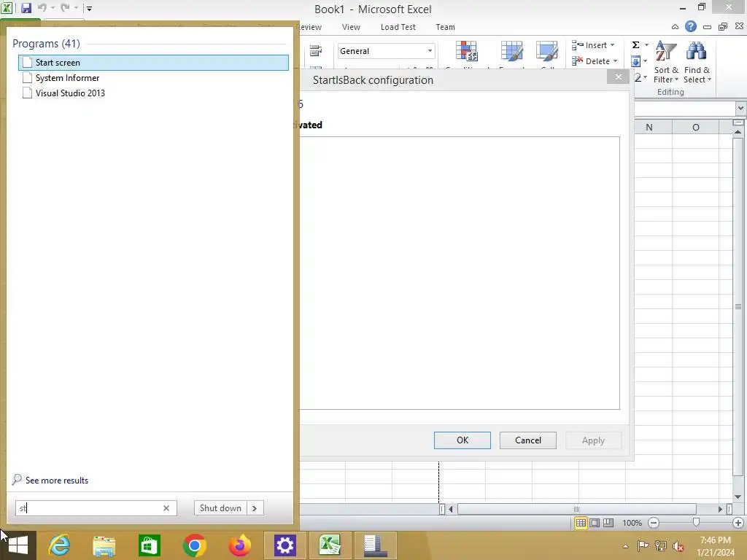This screenshot has height=560, width=747.
Task: Show hidden tray icons arrow
Action: (625, 546)
